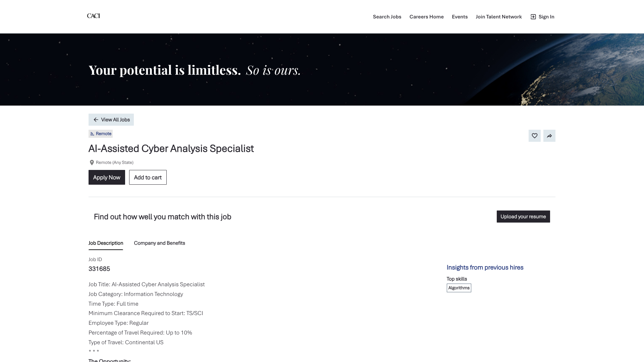Click the Top skills label
This screenshot has width=644, height=362.
tap(457, 279)
